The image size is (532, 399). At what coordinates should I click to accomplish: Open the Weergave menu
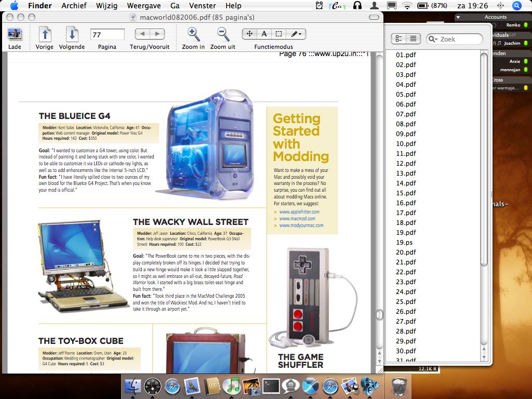[x=144, y=6]
